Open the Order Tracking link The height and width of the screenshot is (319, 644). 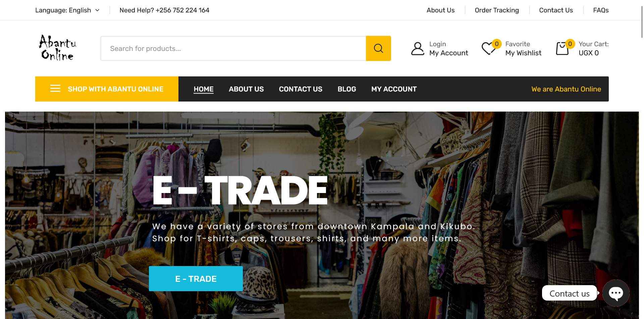tap(497, 10)
